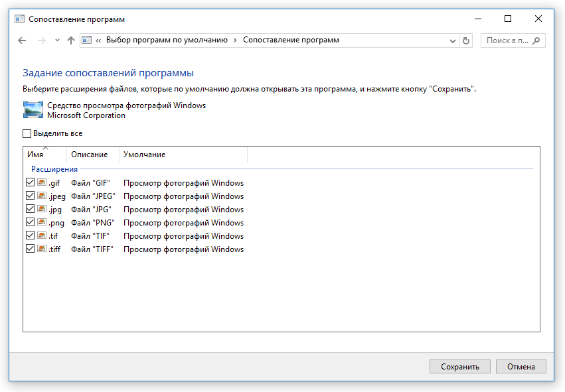Click the back navigation arrow
565x392 pixels.
coord(22,40)
